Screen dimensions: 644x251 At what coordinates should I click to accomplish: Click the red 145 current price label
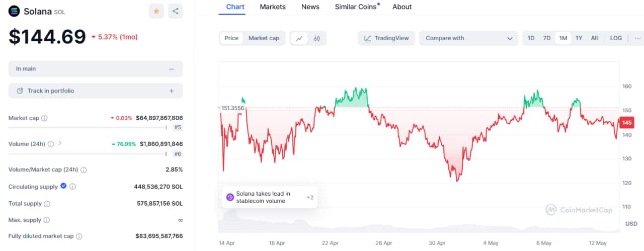[x=627, y=123]
